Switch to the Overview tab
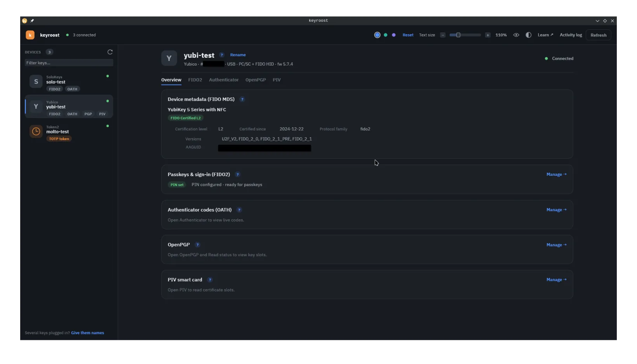This screenshot has height=364, width=637. click(171, 80)
